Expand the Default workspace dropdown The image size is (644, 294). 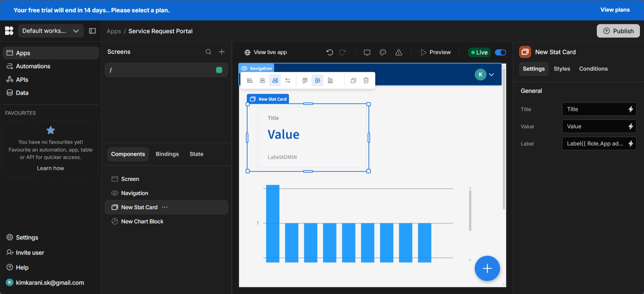[51, 31]
